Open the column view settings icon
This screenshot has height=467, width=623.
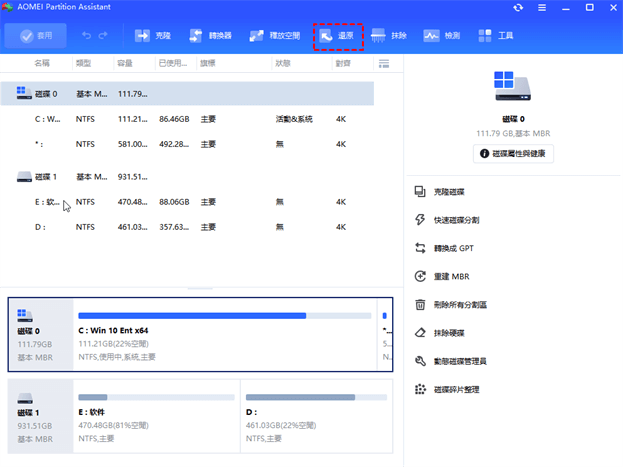384,64
